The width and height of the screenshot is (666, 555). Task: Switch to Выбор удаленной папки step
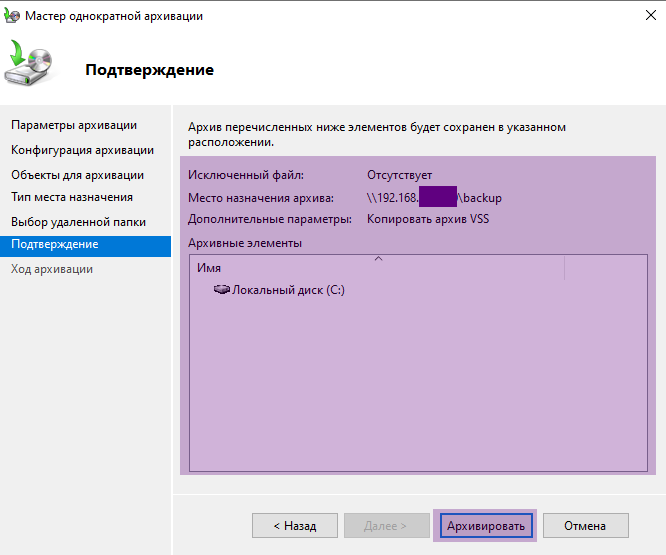pos(78,222)
